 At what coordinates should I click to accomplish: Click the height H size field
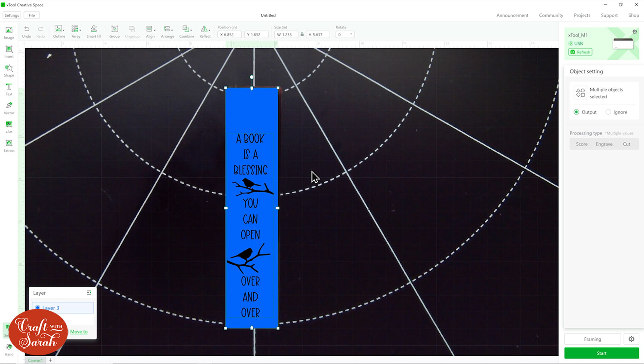click(318, 34)
